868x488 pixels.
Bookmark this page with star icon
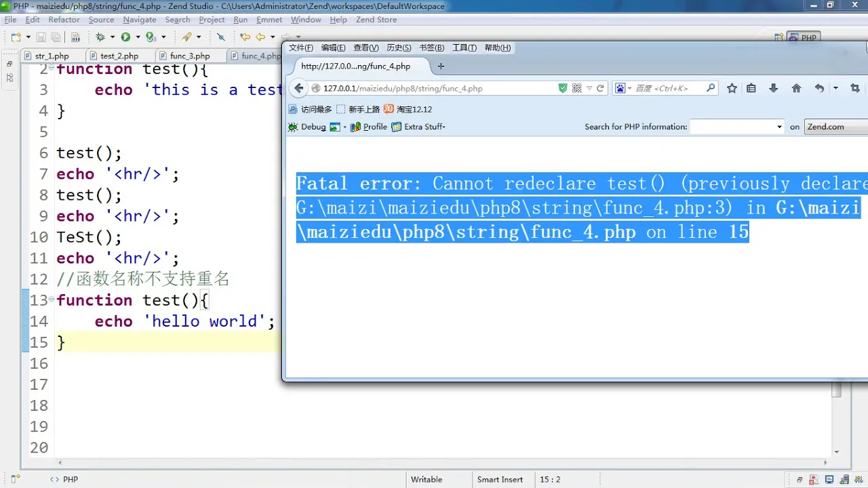click(x=732, y=88)
